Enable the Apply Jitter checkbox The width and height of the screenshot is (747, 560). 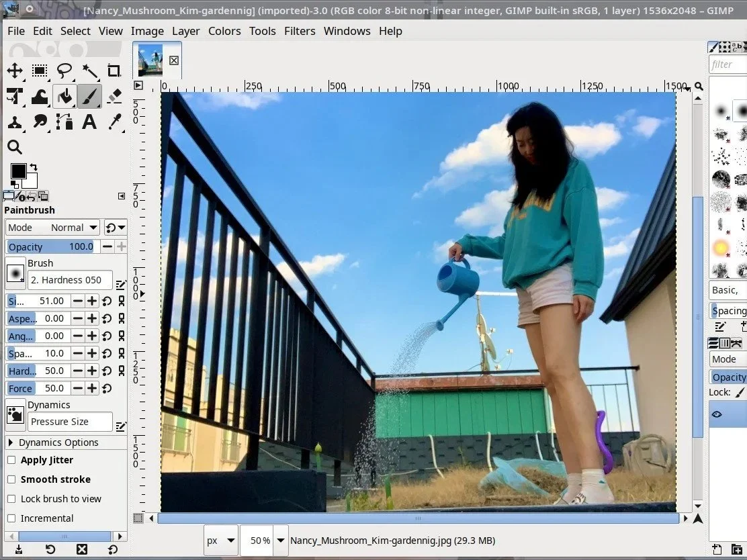[x=11, y=460]
